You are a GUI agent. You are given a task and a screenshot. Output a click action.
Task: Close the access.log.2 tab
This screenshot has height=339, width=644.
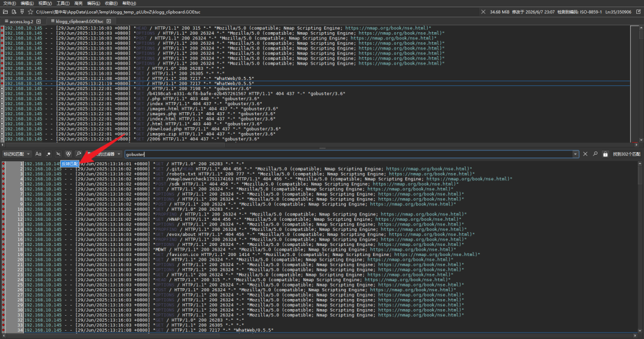(38, 21)
